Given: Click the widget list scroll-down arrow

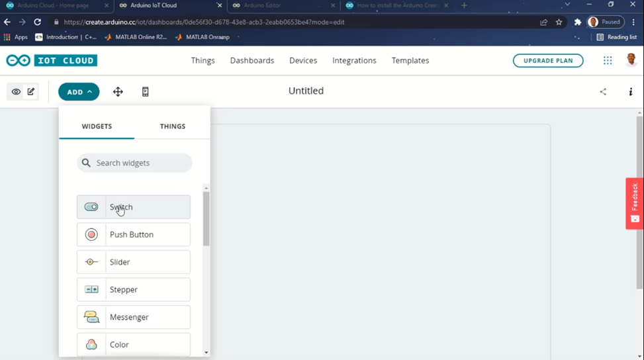Looking at the screenshot, I should (x=207, y=352).
